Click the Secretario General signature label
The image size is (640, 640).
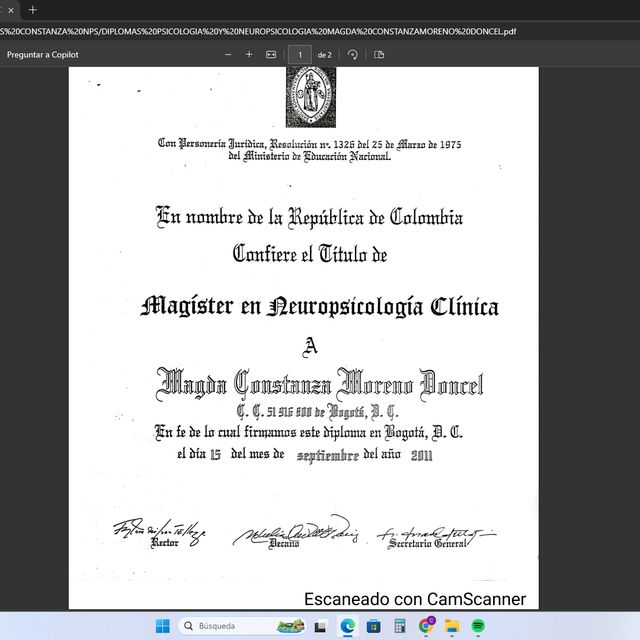(427, 543)
